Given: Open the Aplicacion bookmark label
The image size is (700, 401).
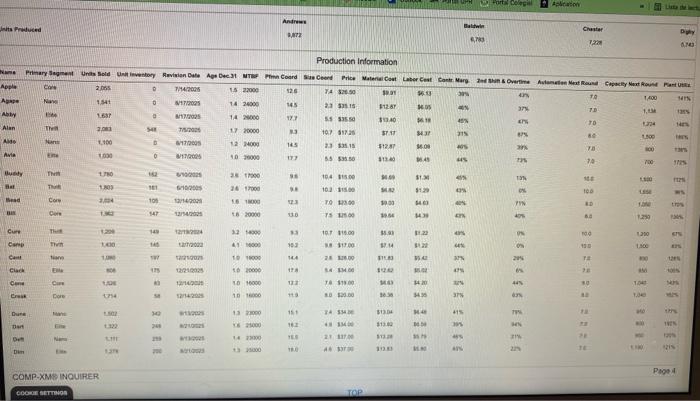Looking at the screenshot, I should 566,4.
